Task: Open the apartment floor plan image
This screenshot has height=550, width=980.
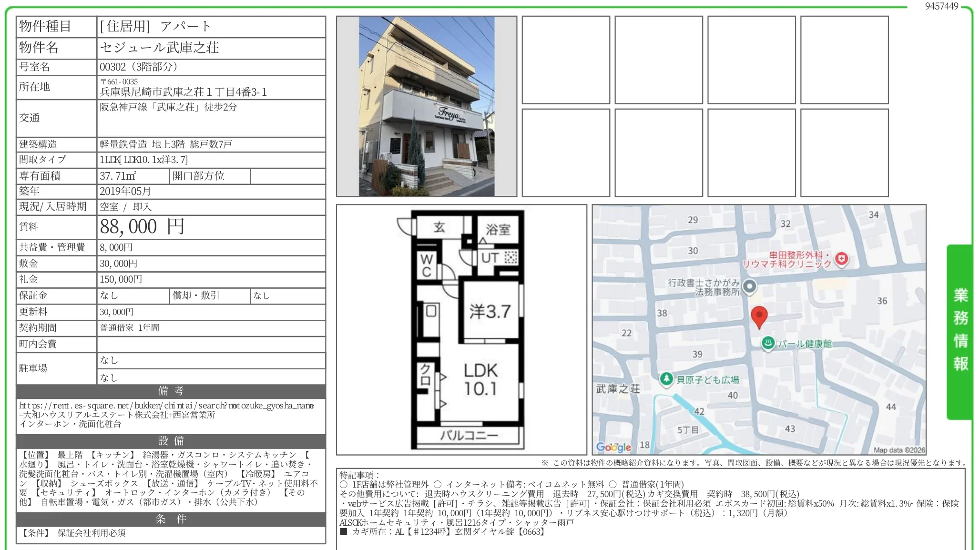Action: 461,329
